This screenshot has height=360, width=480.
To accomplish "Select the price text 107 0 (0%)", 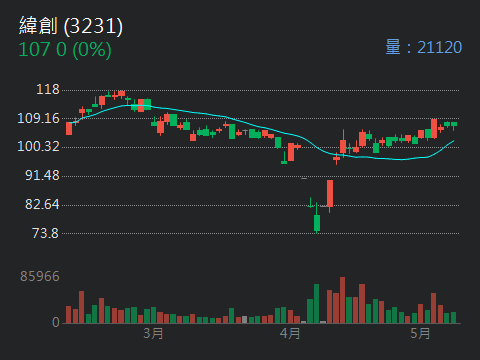I will coord(65,50).
